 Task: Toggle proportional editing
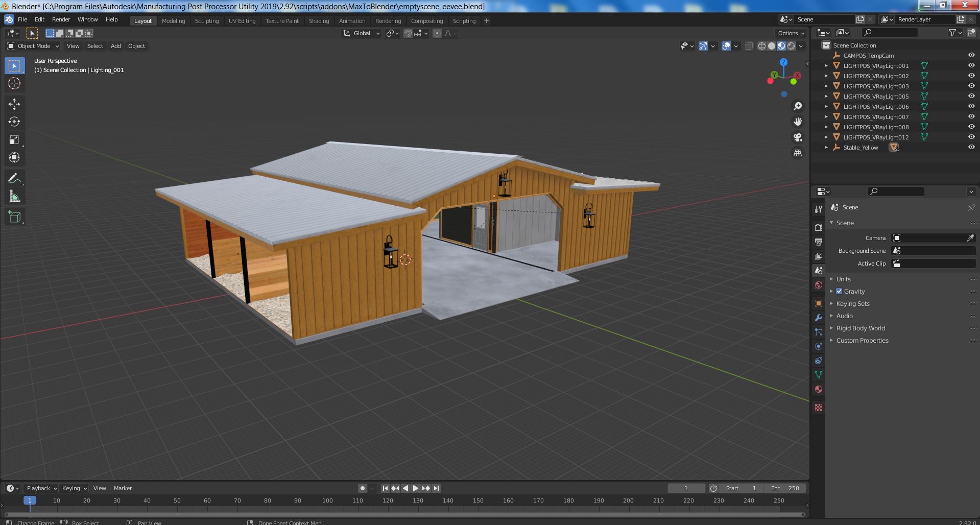437,33
